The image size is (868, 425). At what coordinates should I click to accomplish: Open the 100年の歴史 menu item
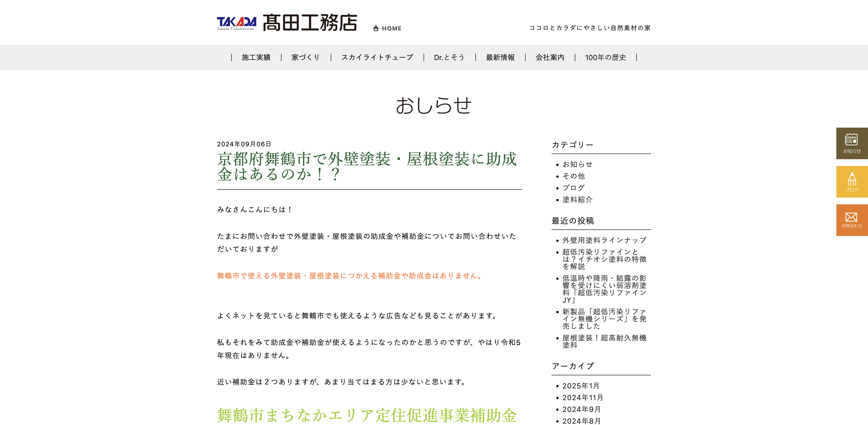pos(606,58)
